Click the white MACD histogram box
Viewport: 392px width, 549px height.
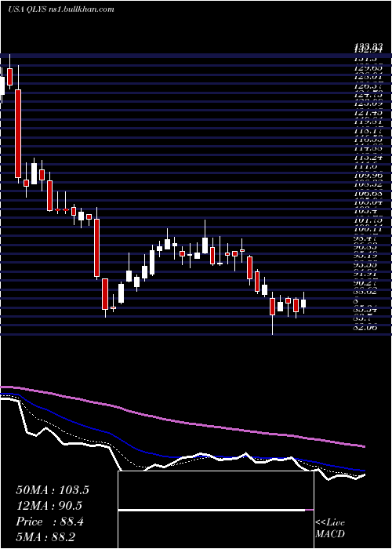pyautogui.click(x=216, y=510)
